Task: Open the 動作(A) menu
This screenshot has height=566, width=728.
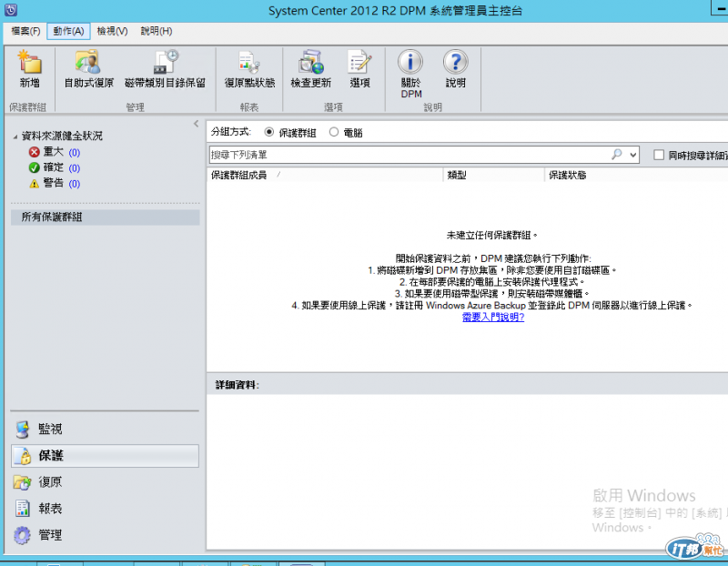Action: point(68,31)
